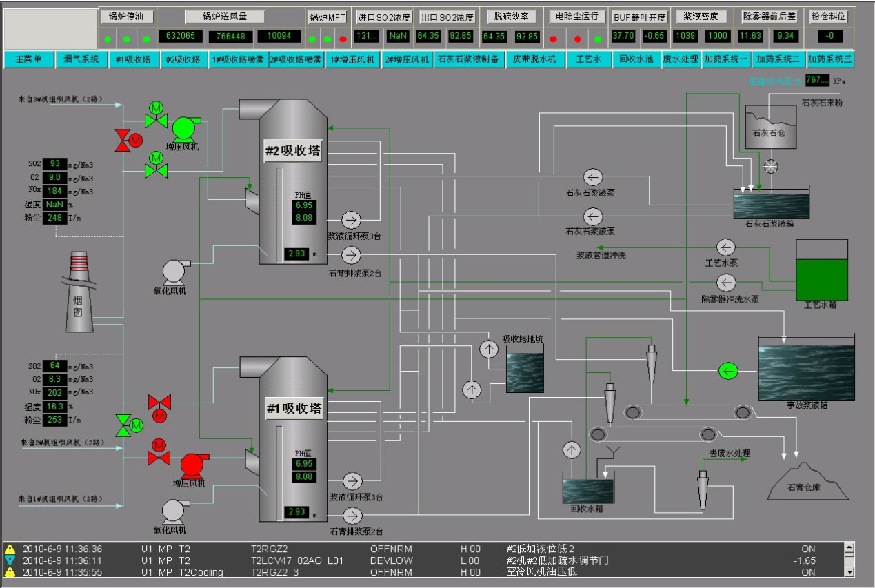The height and width of the screenshot is (588, 875).
Task: Click 石膏排浆泵 pump of #1吸收塔
Action: pyautogui.click(x=352, y=515)
